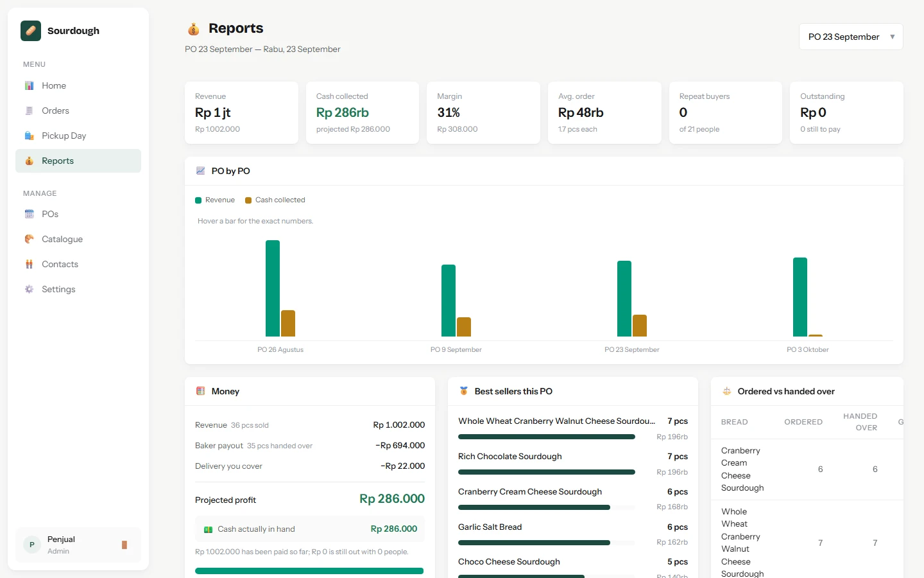Click the PO 3 Oktober axis label
The width and height of the screenshot is (924, 578).
[808, 350]
